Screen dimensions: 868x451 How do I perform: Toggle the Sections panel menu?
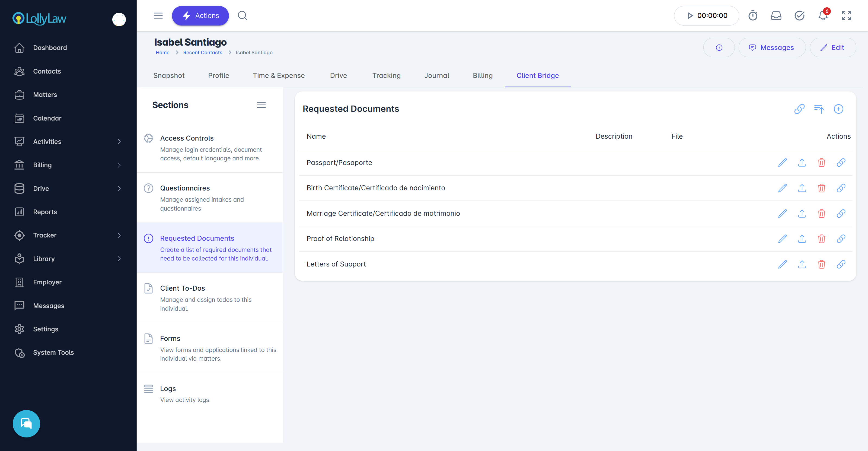tap(261, 105)
